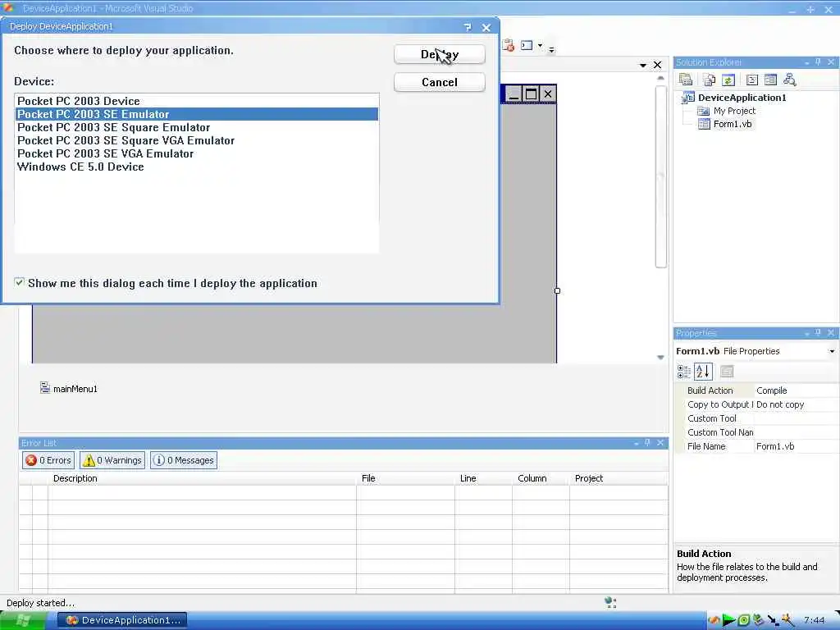Sort Error List by Project column
The height and width of the screenshot is (630, 840).
tap(619, 478)
